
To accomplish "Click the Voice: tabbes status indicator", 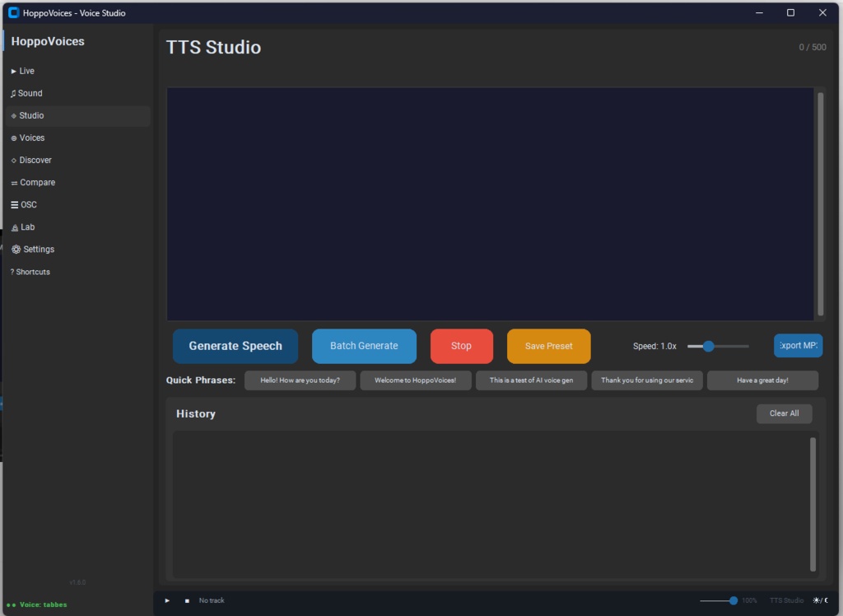I will pos(36,604).
